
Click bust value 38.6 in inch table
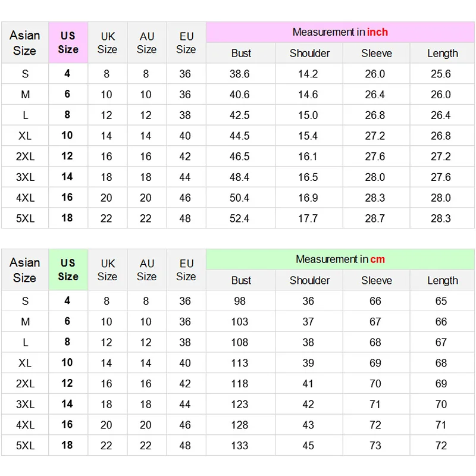240,74
